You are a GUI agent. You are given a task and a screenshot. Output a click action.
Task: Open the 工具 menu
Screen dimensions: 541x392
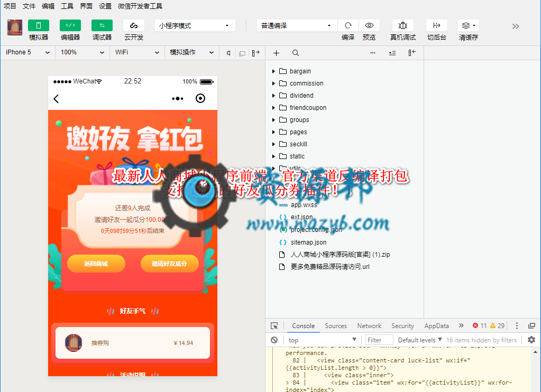(x=67, y=6)
